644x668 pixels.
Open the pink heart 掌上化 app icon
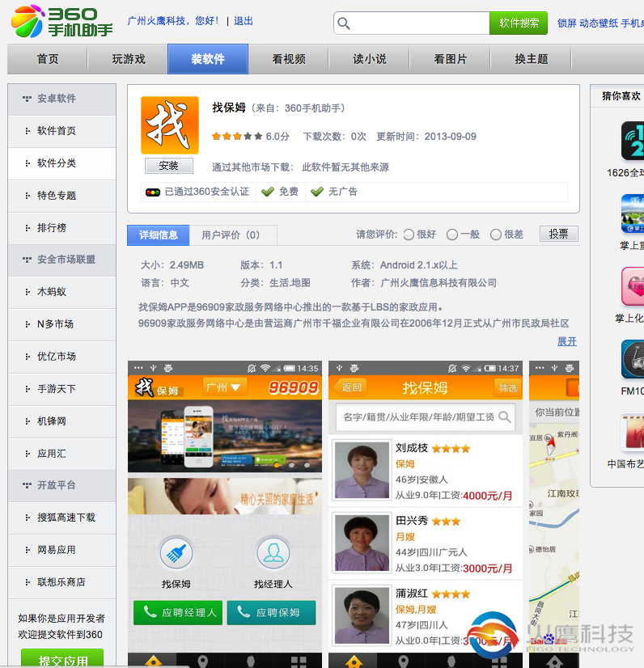[633, 287]
